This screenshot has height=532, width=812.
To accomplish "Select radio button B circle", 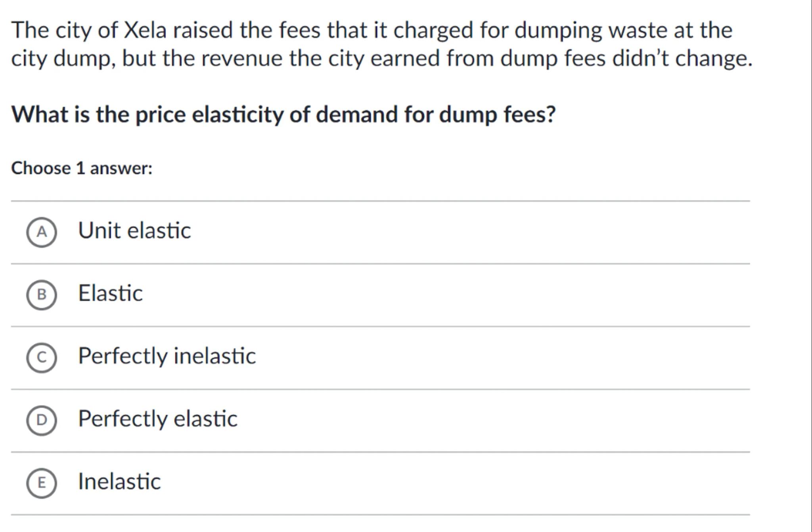I will tap(42, 295).
